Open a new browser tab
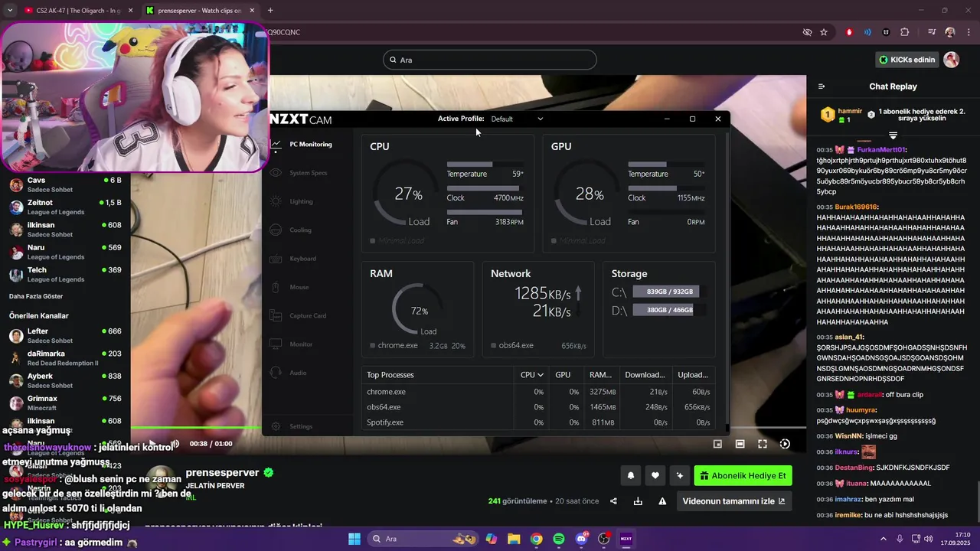 coord(270,11)
